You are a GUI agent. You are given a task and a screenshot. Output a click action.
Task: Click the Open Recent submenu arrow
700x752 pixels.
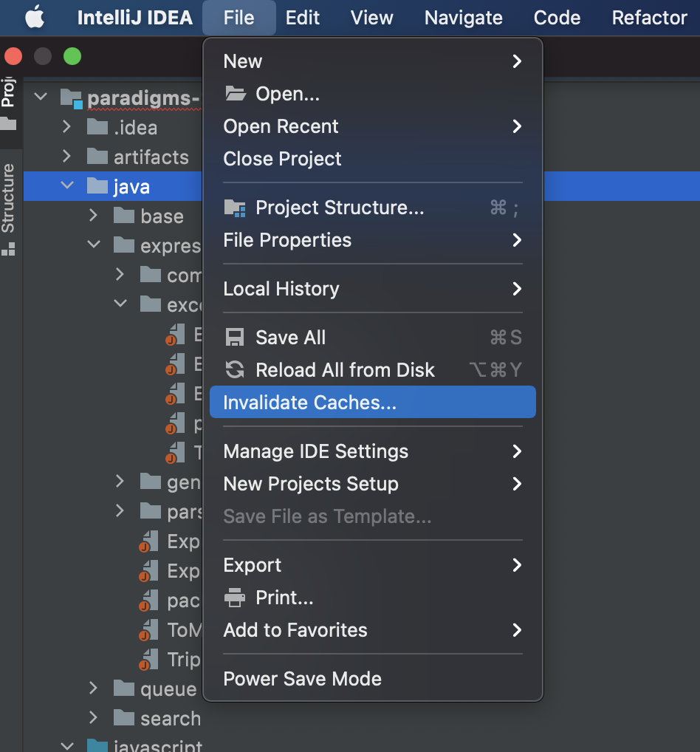point(516,126)
